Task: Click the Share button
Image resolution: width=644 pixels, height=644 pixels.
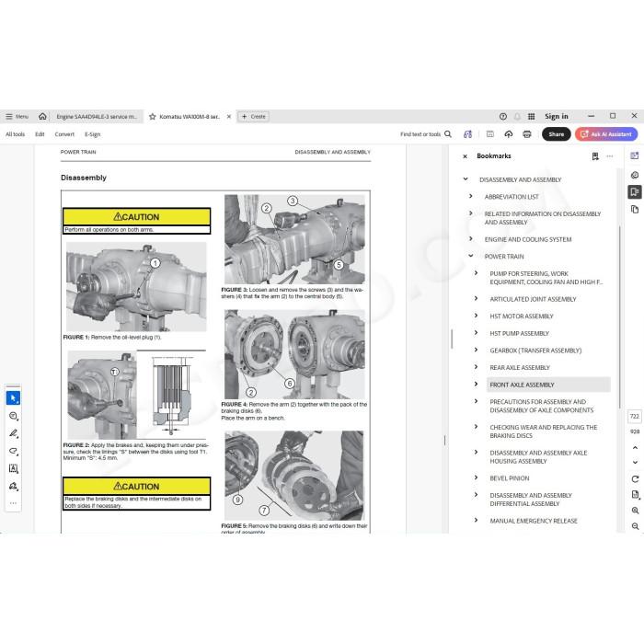Action: tap(556, 134)
